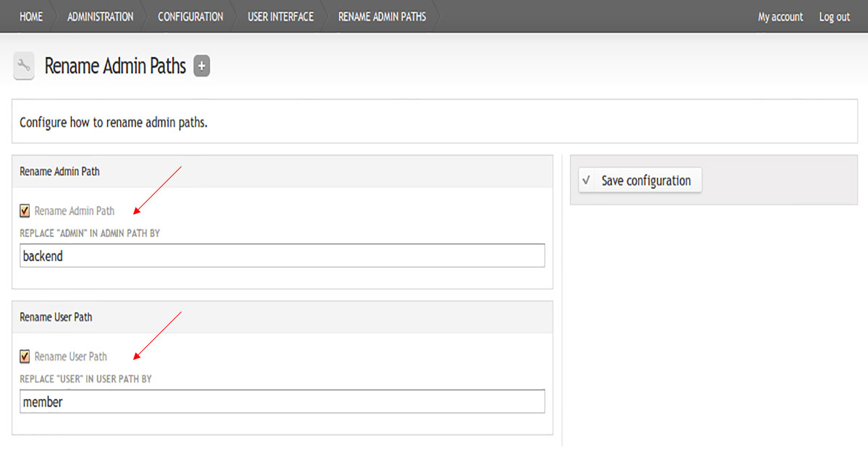This screenshot has height=454, width=868.
Task: Click the plus icon next to Rename Admin Paths heading
Action: click(201, 65)
